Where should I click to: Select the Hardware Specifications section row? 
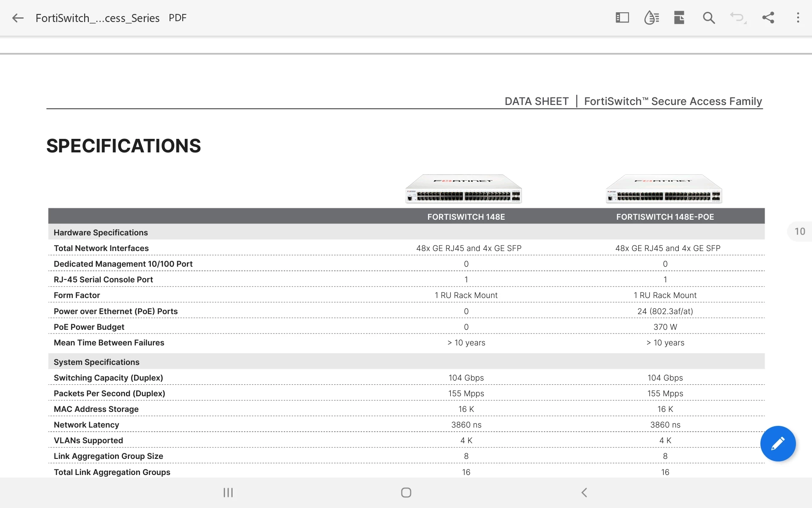[406, 232]
